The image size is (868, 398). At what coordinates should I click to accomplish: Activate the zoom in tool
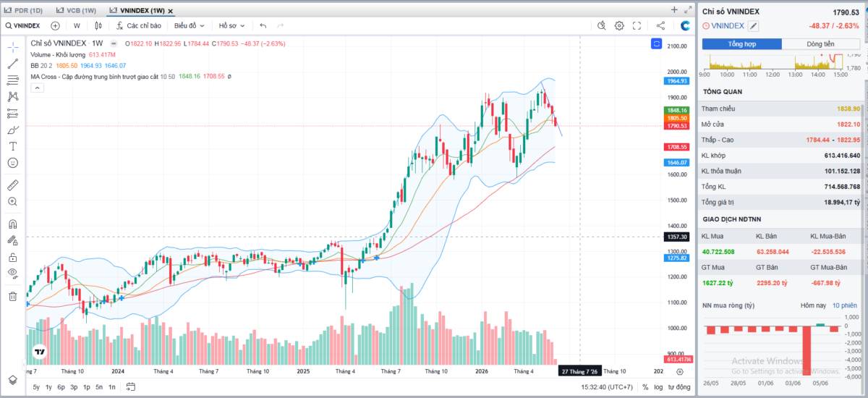(x=12, y=201)
